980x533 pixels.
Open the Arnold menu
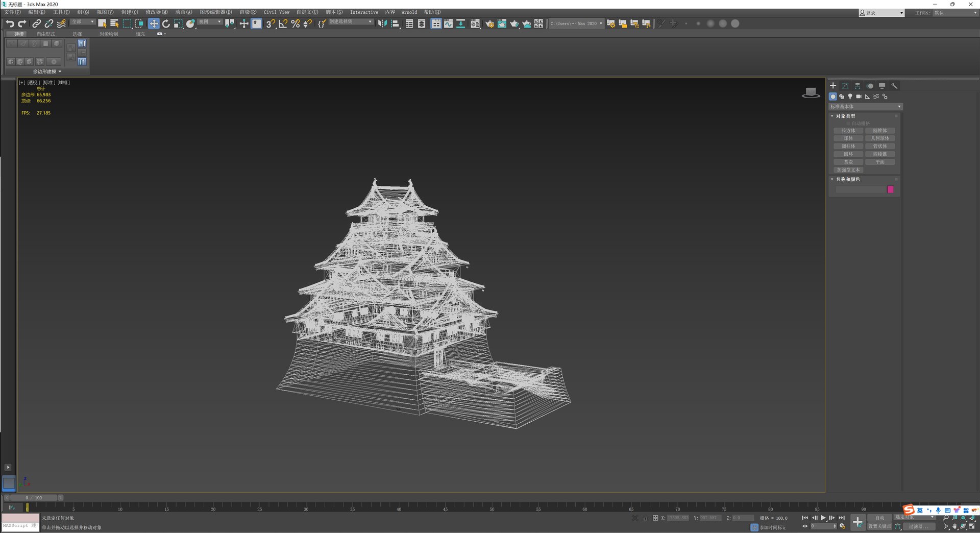(409, 12)
